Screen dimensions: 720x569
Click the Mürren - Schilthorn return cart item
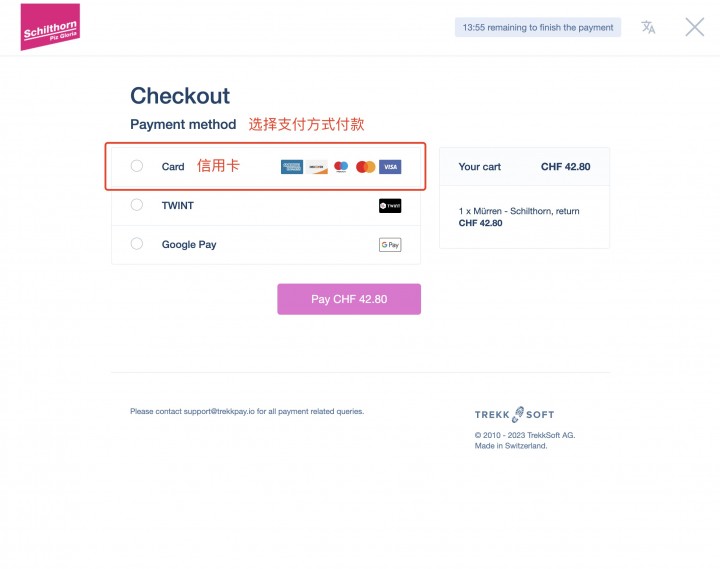519,217
